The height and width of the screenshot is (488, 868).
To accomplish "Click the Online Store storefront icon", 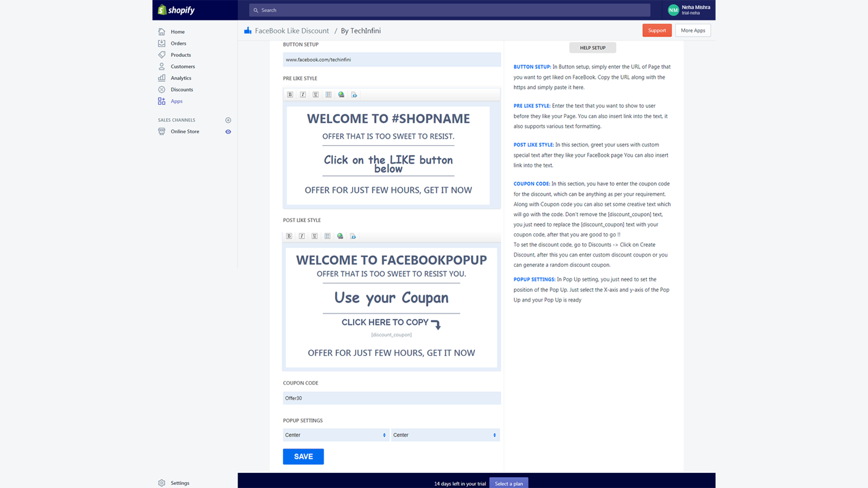I will point(162,131).
